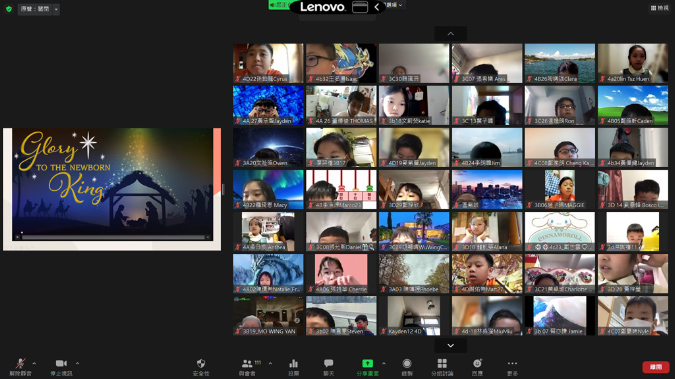Expand video options arrow beside camera
The image size is (675, 379).
coord(77,363)
